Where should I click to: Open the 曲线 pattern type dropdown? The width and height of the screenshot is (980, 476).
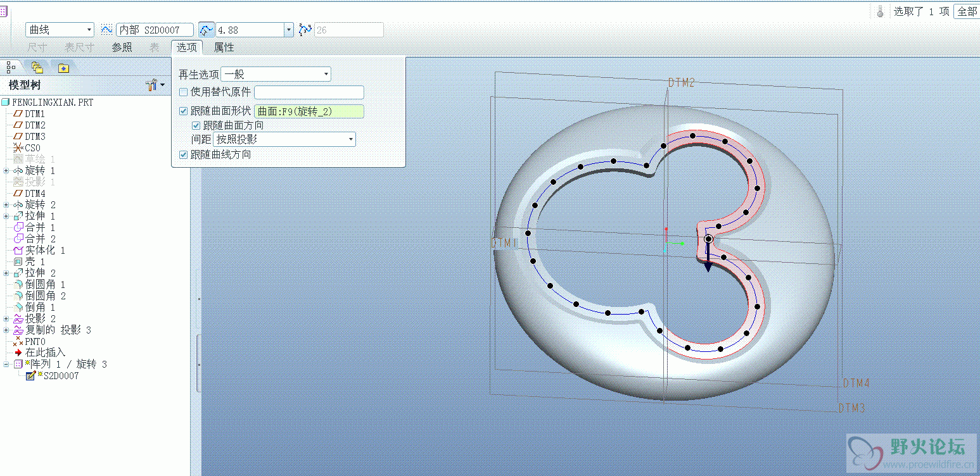(x=60, y=30)
